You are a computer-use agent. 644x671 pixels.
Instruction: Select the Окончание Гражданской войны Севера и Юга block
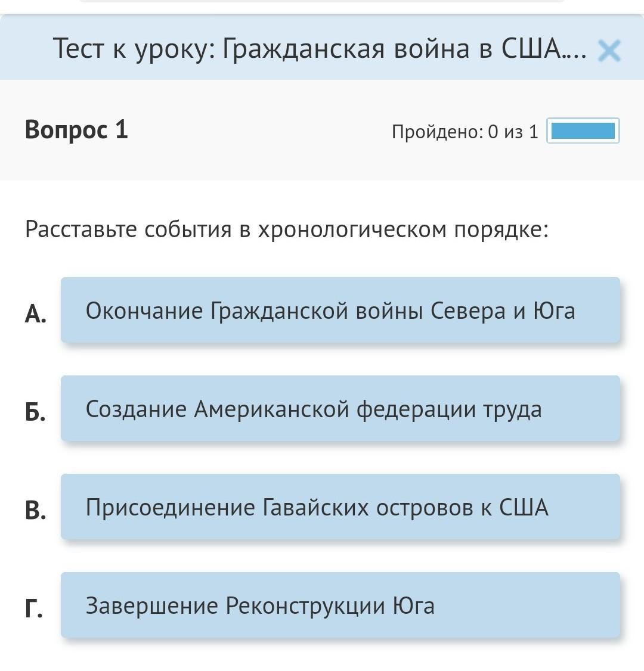coord(340,310)
